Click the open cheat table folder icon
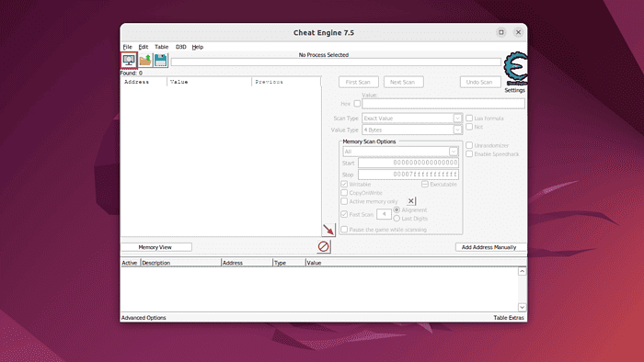Screen dimensions: 644x362 pos(145,61)
